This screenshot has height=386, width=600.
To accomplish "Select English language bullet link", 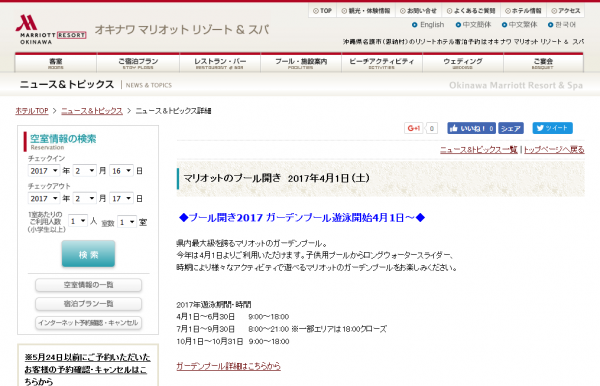I will pos(428,25).
